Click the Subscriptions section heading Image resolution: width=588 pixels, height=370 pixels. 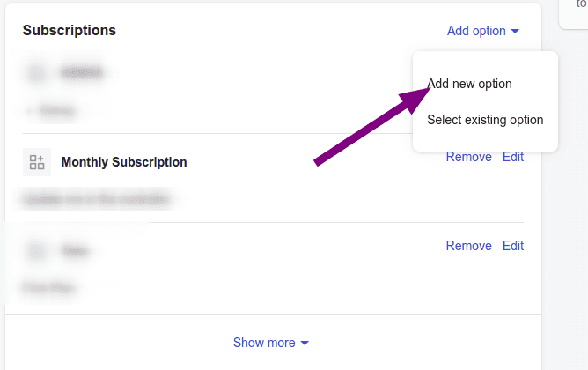(70, 31)
